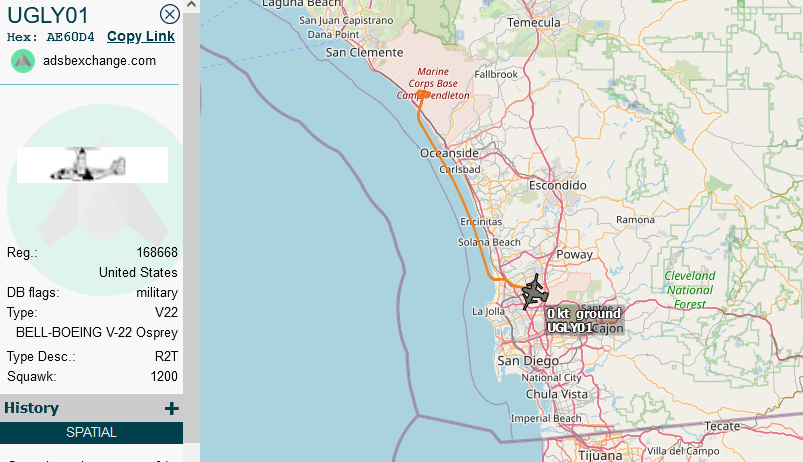Click the Copy Link button

(x=141, y=36)
